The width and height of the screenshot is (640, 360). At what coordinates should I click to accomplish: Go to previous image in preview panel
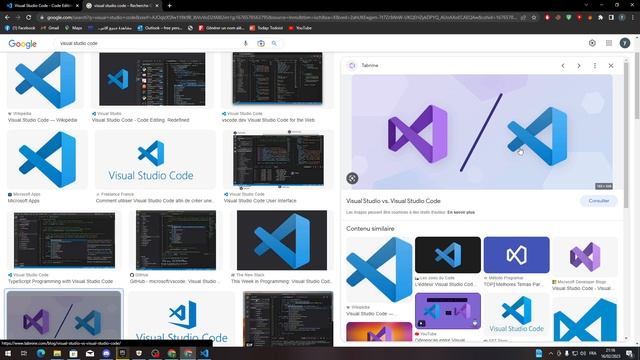(x=563, y=66)
